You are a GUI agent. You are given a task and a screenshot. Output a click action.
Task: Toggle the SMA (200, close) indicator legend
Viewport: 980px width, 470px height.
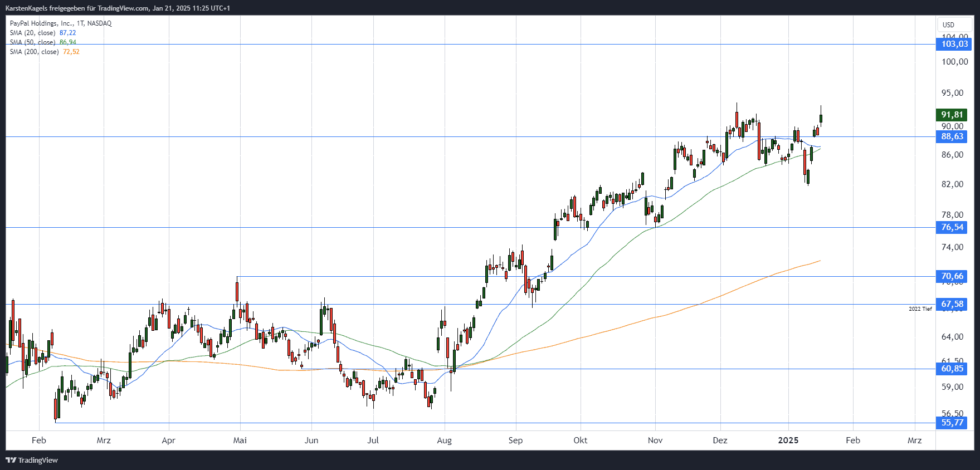[x=34, y=52]
